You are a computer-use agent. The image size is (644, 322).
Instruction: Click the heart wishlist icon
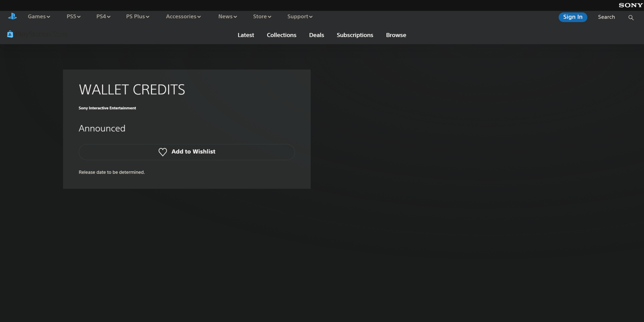pyautogui.click(x=163, y=152)
